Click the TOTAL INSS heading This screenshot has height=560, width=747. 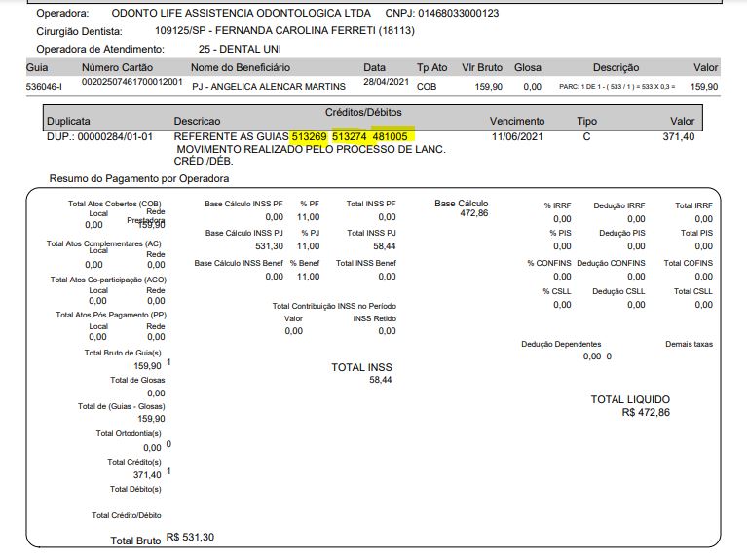[361, 367]
